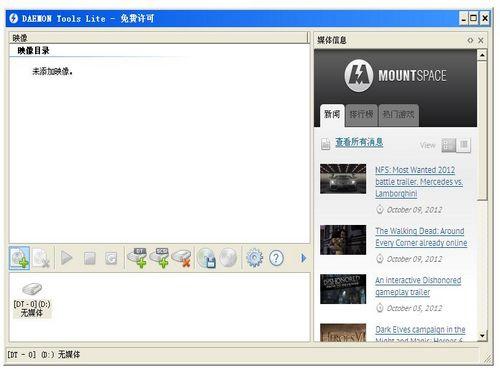This screenshot has width=500, height=375.
Task: Open Help question mark icon
Action: 276,258
